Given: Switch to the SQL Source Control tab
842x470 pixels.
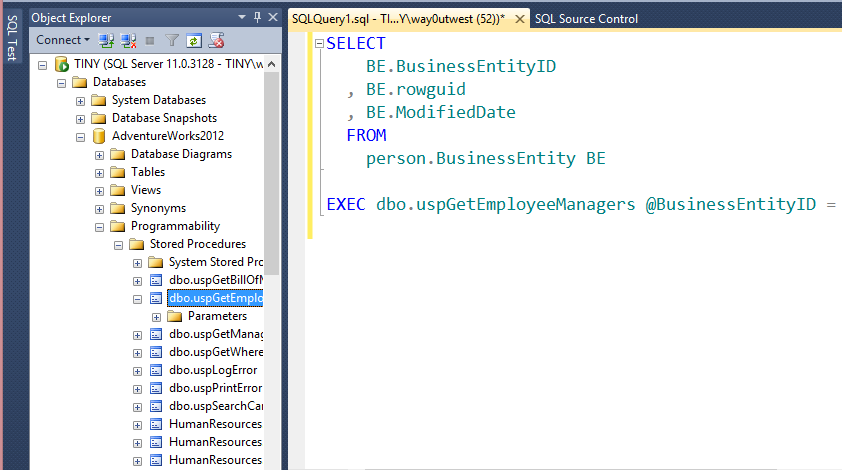Looking at the screenshot, I should 586,19.
